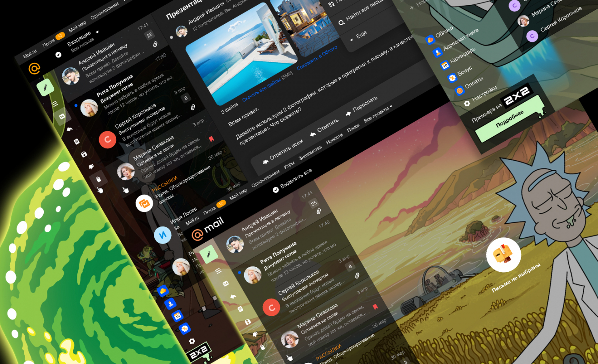Image resolution: width=598 pixels, height=364 pixels.
Task: Tick the Выделить все check circle, lower window
Action: [276, 190]
